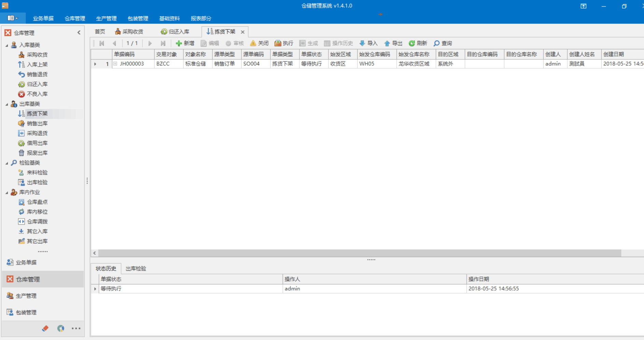Screen dimensions: 644x340
Task: Go to the next page
Action: pos(150,43)
